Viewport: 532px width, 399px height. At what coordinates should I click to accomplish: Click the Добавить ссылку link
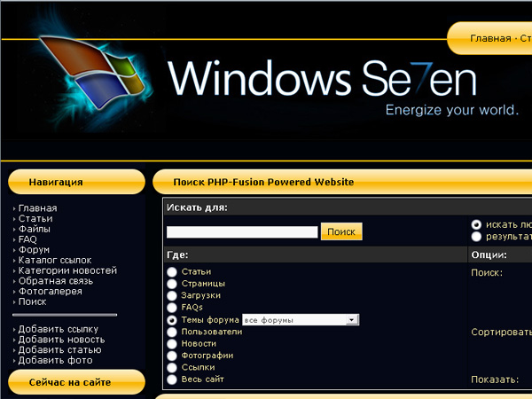[58, 329]
